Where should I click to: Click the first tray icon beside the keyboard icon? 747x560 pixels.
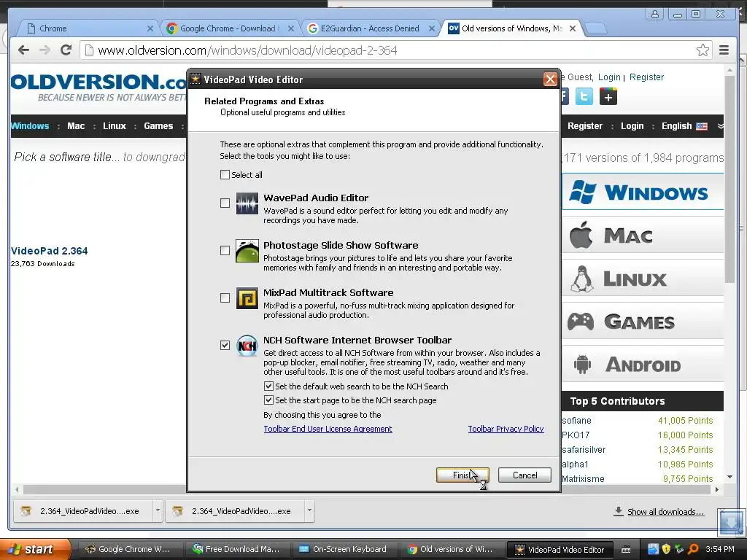pyautogui.click(x=653, y=549)
